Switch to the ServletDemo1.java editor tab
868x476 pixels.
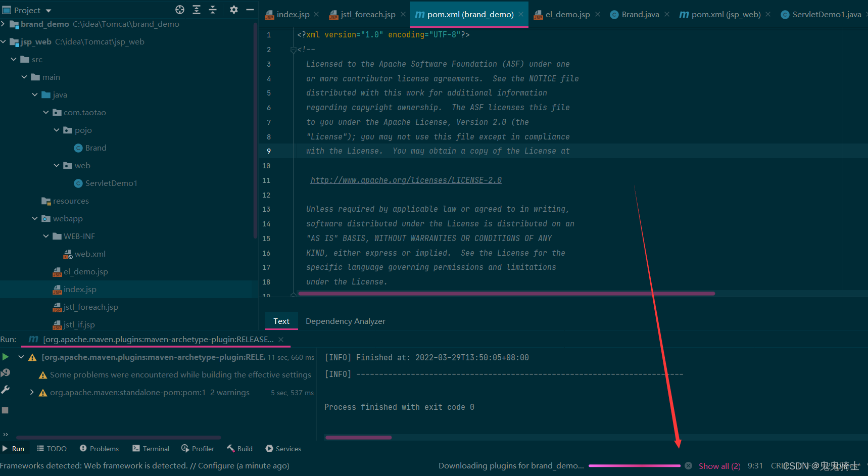(821, 15)
